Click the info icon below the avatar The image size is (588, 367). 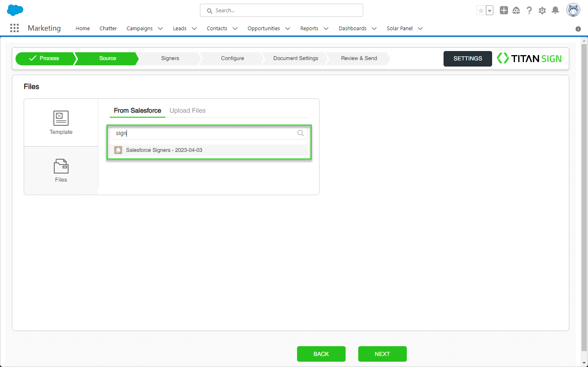tap(578, 29)
